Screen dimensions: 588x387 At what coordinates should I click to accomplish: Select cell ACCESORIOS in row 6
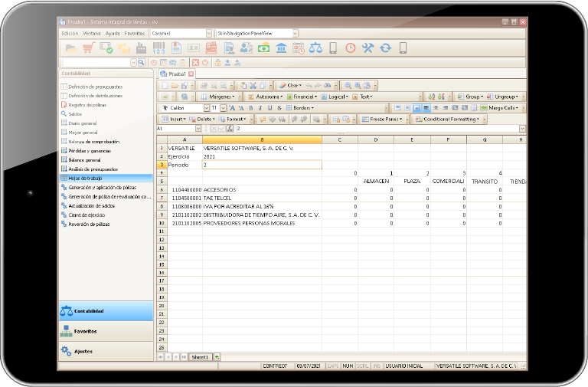(262, 190)
